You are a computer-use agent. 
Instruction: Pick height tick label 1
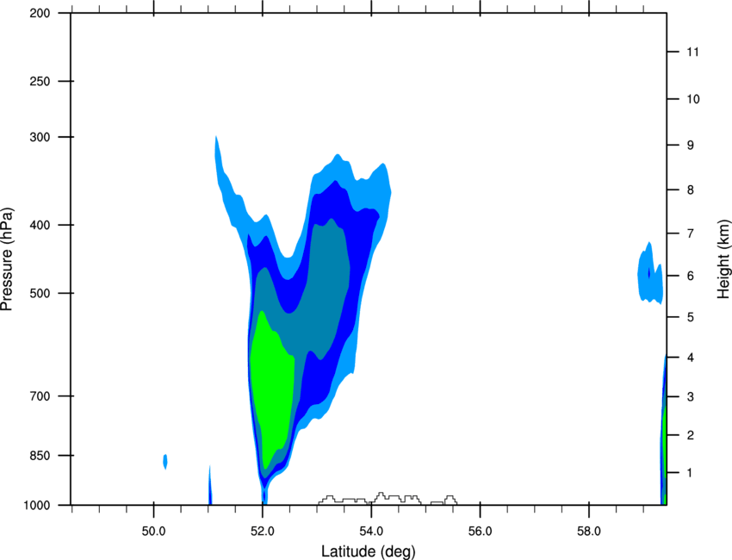pos(691,473)
